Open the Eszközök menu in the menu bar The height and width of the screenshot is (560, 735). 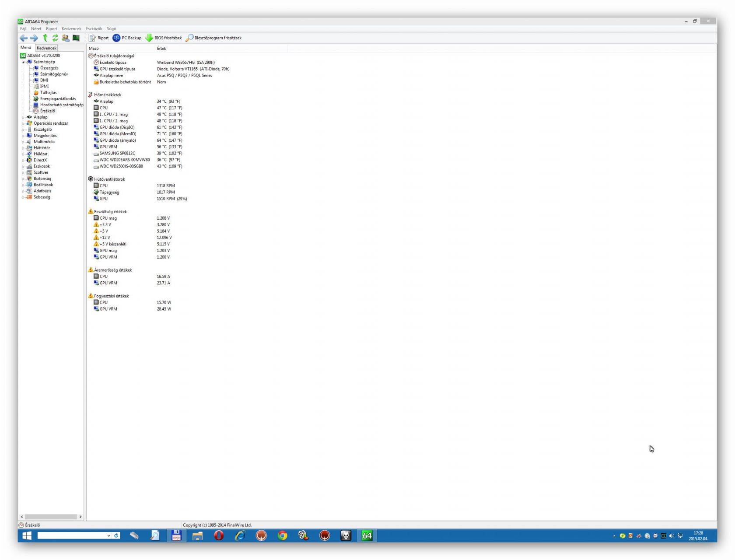pos(94,29)
